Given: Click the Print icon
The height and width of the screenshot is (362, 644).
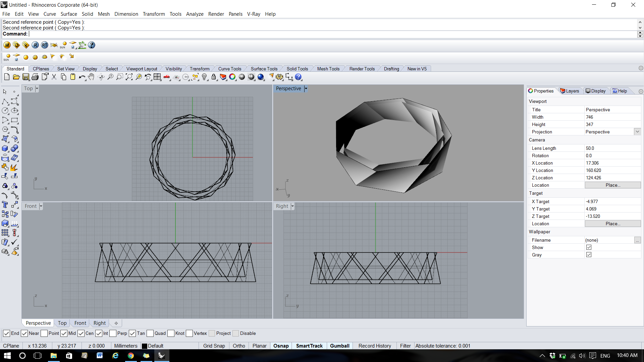Looking at the screenshot, I should click(x=35, y=77).
